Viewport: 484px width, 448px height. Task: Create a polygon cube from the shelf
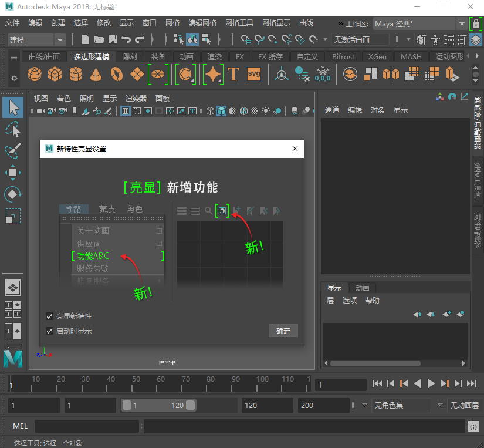click(55, 75)
